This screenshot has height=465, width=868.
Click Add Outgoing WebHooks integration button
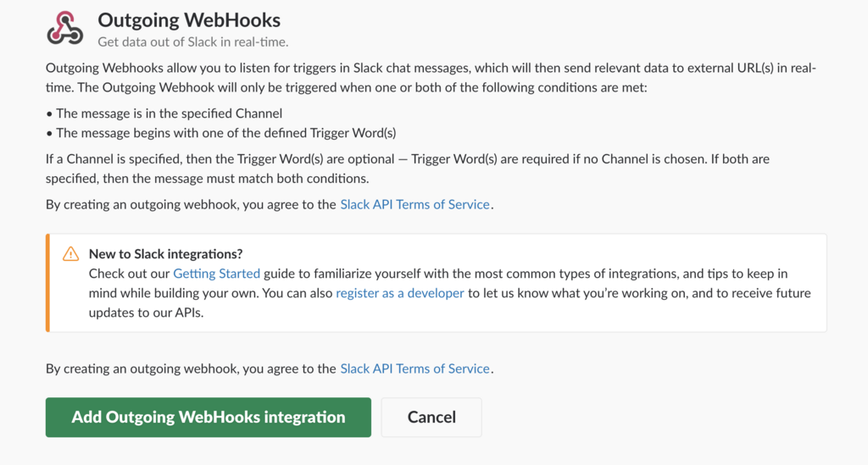click(x=209, y=418)
